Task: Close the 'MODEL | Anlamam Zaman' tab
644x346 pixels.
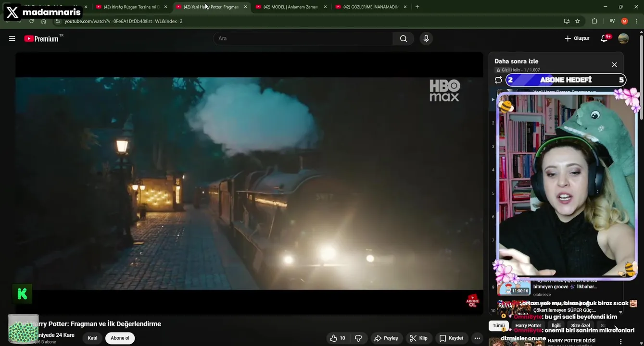Action: click(x=325, y=7)
